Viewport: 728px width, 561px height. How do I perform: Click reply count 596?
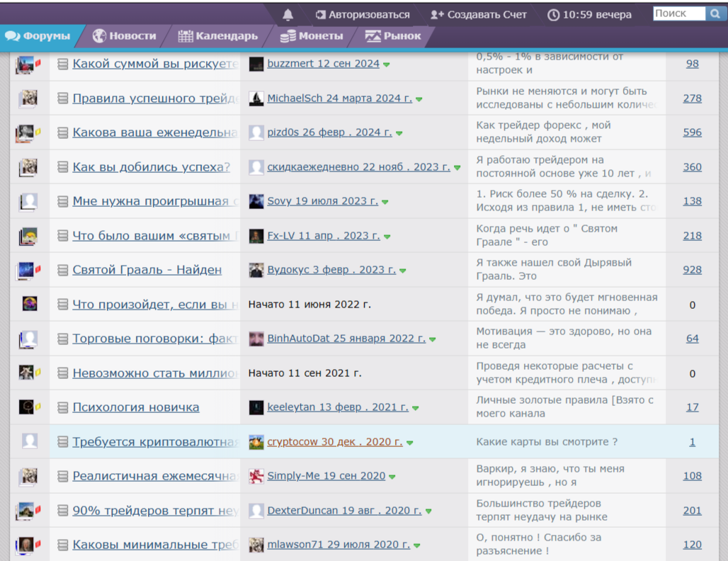[693, 133]
